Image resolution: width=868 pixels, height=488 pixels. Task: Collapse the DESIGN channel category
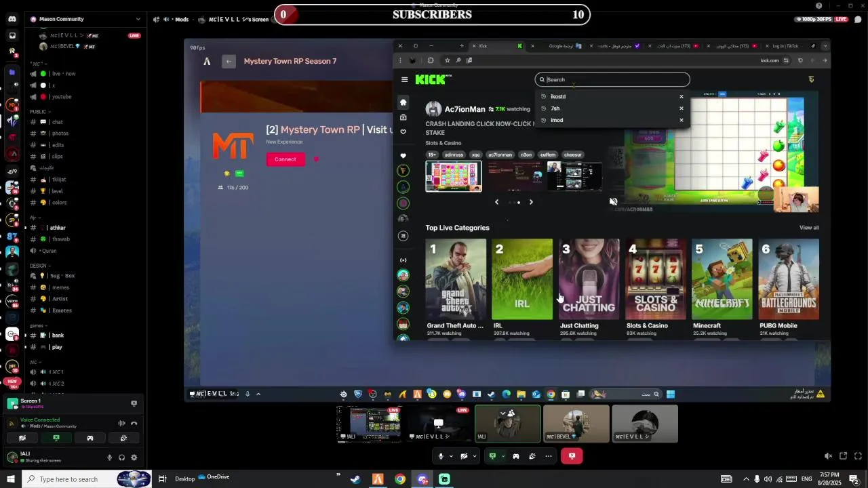41,266
